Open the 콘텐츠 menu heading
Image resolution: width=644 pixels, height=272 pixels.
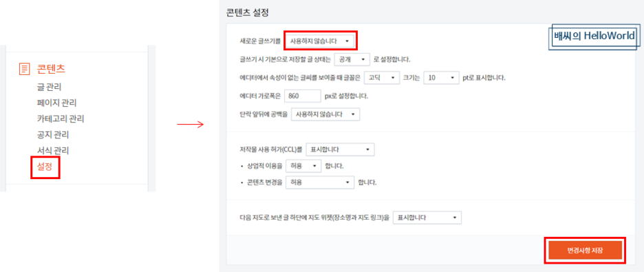click(x=51, y=69)
